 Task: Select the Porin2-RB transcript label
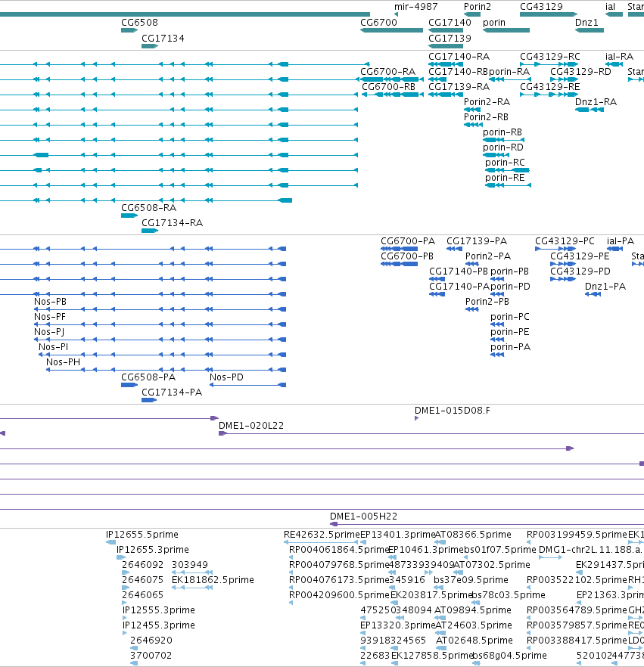click(x=486, y=117)
